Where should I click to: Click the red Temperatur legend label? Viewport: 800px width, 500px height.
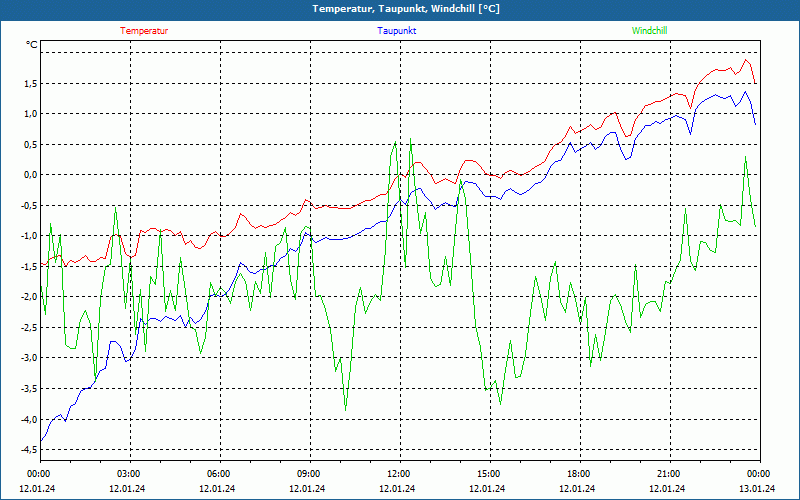tap(144, 31)
